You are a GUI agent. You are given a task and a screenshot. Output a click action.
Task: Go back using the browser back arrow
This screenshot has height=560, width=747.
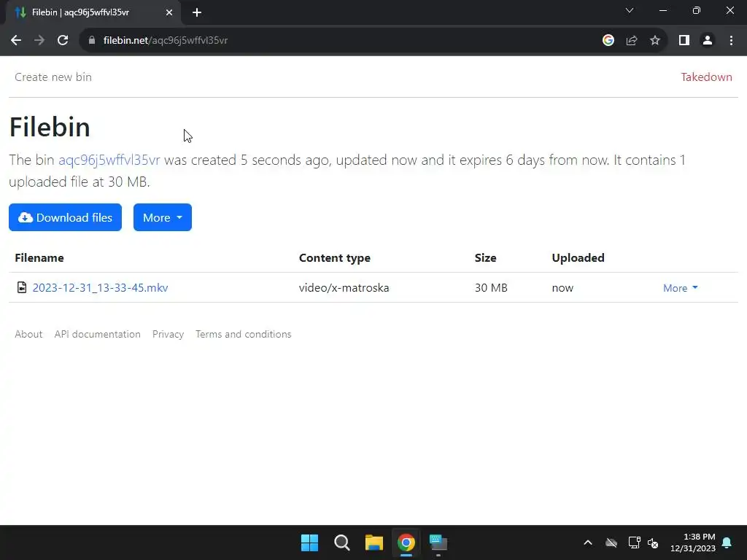coord(16,41)
